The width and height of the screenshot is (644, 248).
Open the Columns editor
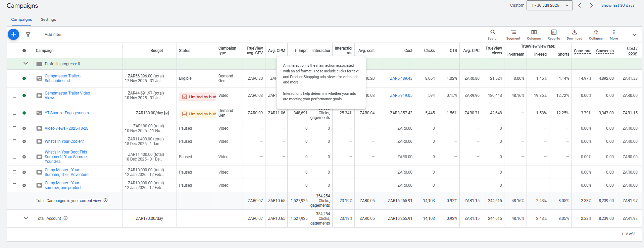tap(534, 35)
